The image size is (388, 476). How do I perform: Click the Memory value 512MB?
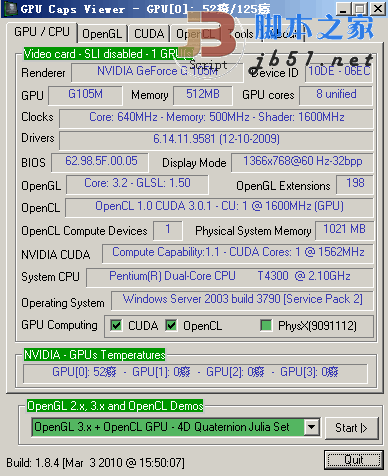(x=203, y=95)
